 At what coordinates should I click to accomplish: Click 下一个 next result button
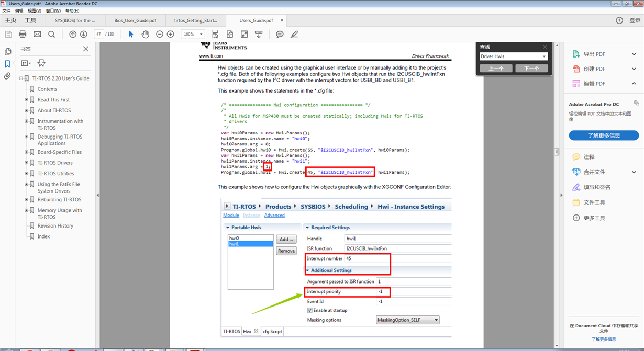point(531,68)
